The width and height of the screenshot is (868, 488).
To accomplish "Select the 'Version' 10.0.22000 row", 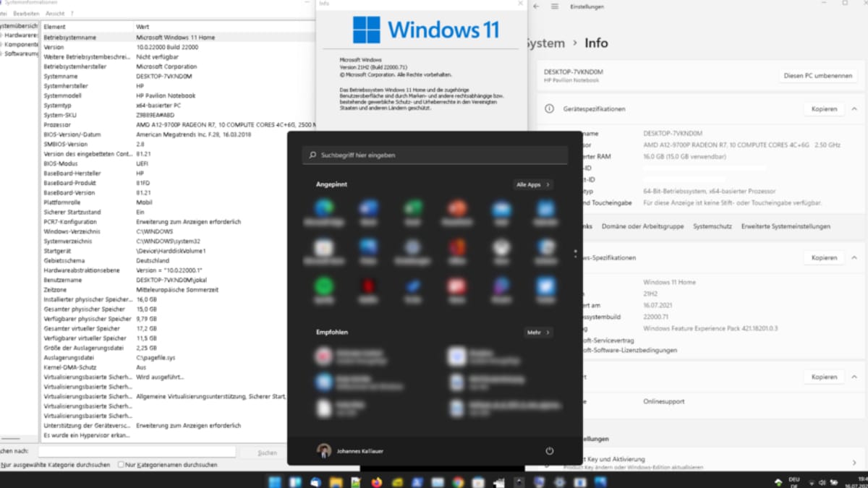I will 178,47.
